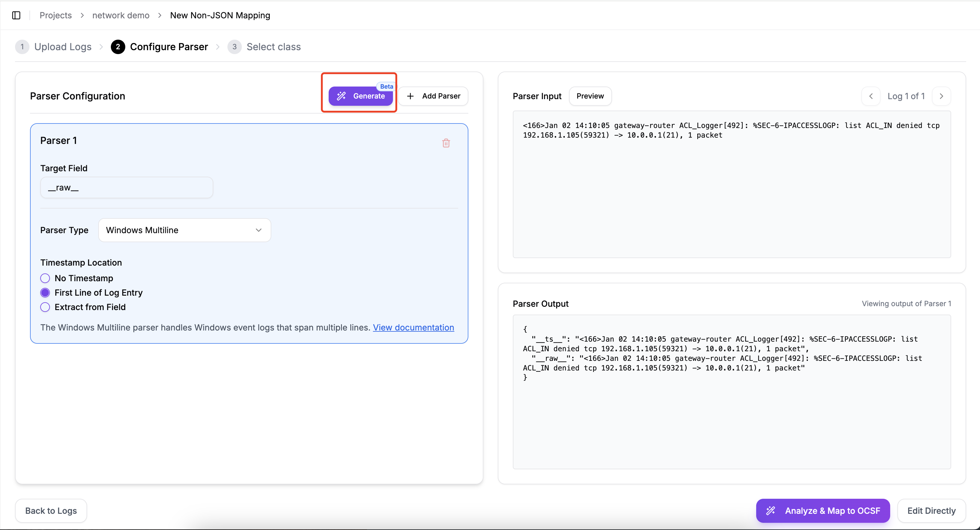Click the Back to Logs button

click(x=51, y=510)
